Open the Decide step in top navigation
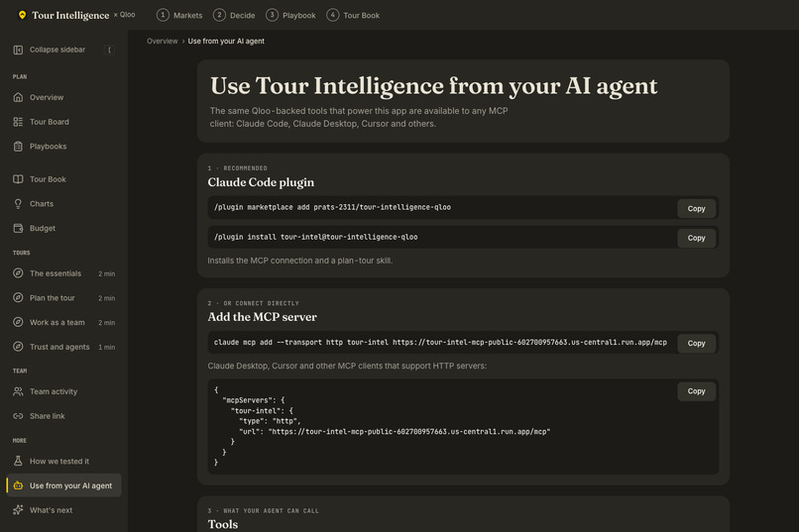Viewport: 799px width, 532px height. tap(234, 15)
